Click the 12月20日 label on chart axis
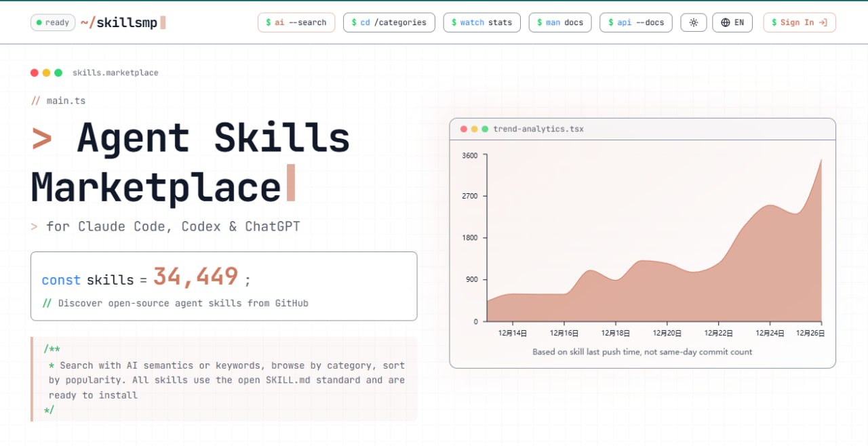Viewport: 868px width, 446px height. pyautogui.click(x=667, y=333)
